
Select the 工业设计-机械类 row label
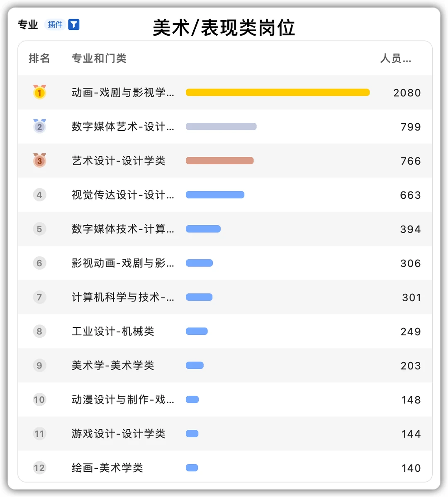[113, 331]
